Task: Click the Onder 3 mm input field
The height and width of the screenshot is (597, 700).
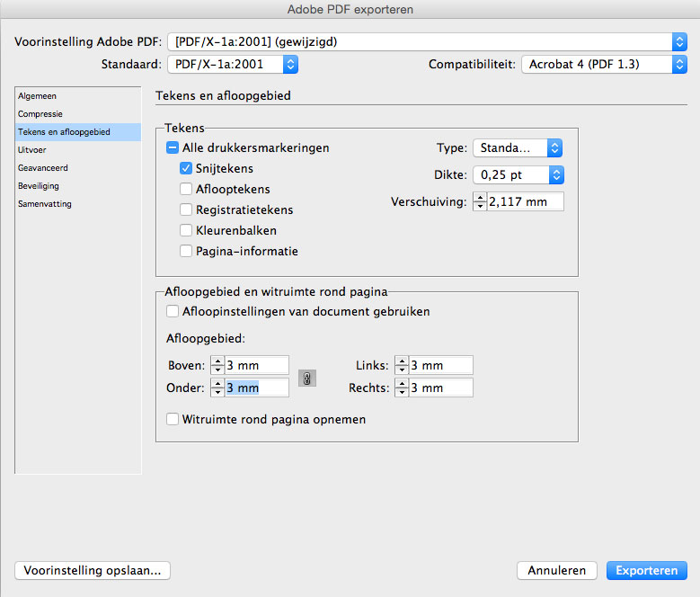Action: click(257, 388)
